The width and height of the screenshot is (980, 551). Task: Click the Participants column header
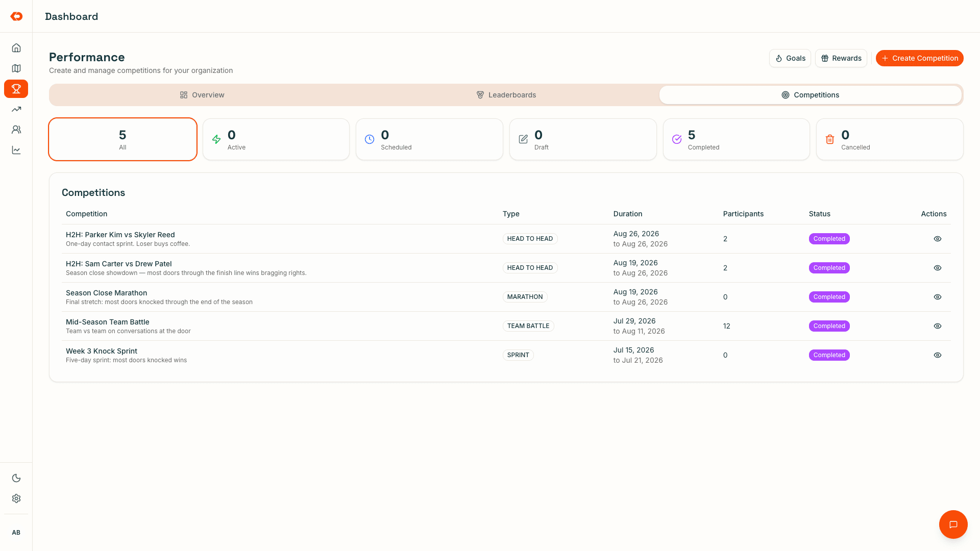(743, 214)
